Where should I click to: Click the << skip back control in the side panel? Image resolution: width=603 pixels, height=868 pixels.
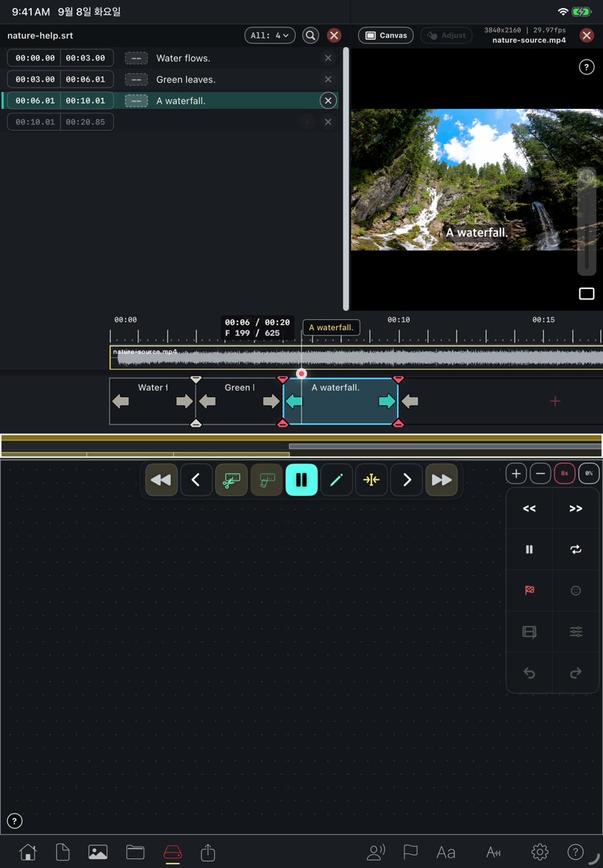[529, 508]
